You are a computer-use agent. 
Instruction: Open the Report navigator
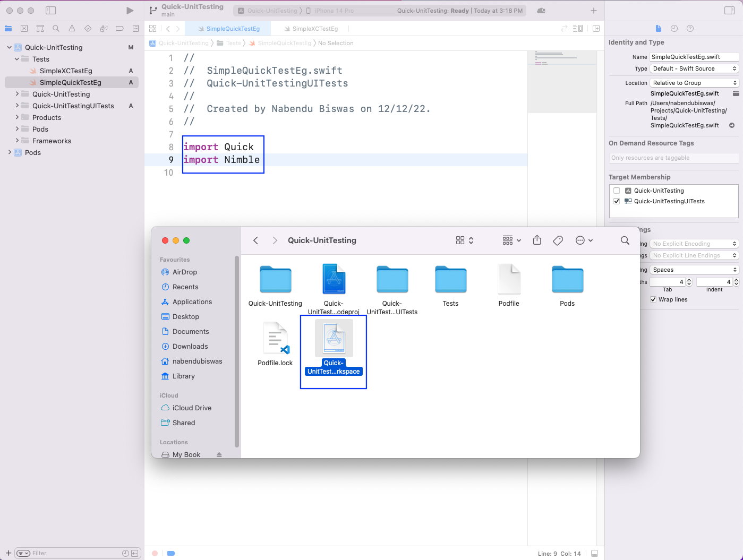pyautogui.click(x=135, y=29)
